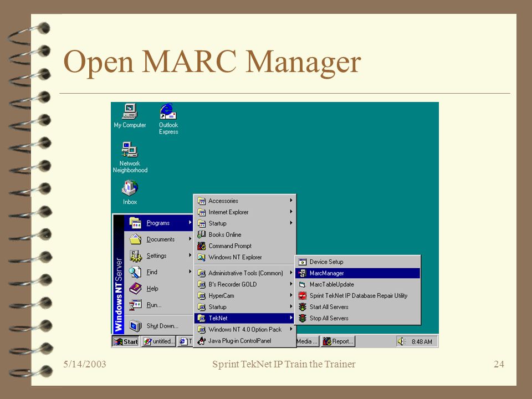Click the MarcTableUpdate icon

tap(303, 284)
